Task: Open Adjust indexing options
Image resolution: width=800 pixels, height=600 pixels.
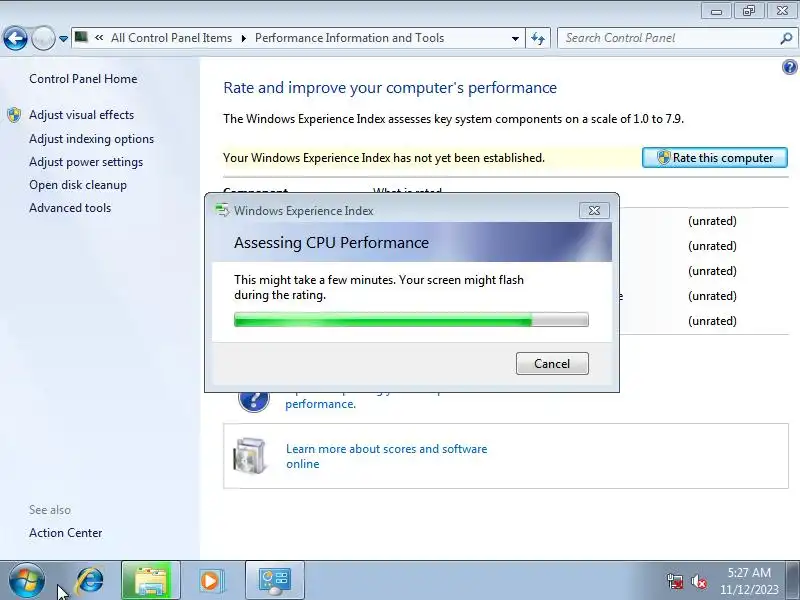Action: click(91, 139)
